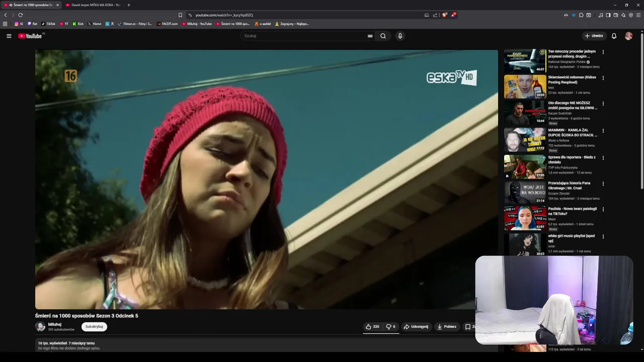
Task: Open the media control music note icon
Action: [x=601, y=15]
